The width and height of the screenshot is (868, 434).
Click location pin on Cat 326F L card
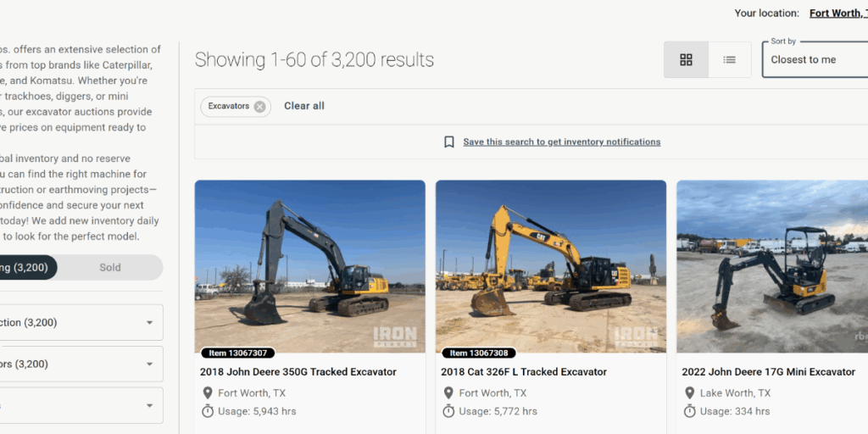tap(448, 393)
